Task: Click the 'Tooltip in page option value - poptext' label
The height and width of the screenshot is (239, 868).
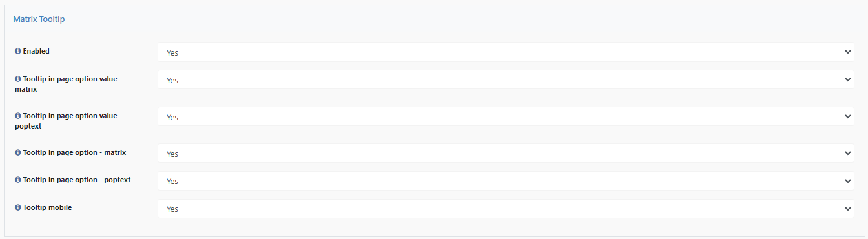Action: point(72,120)
